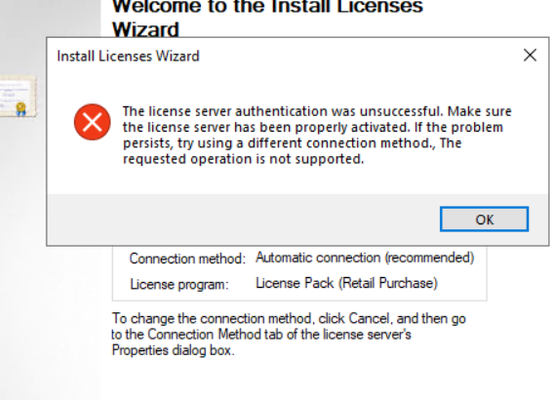550x400 pixels.
Task: Click the license certificate icon in the sidebar
Action: 18,96
